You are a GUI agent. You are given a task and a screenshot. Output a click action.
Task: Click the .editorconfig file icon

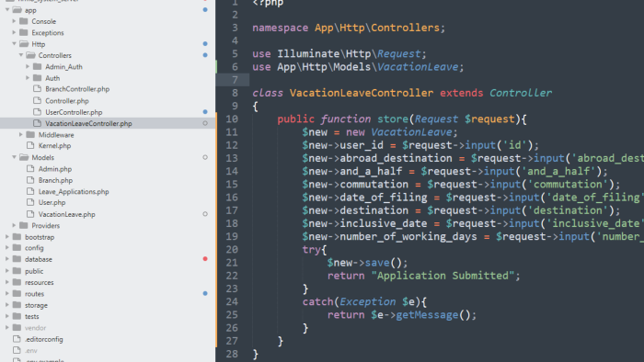point(17,339)
